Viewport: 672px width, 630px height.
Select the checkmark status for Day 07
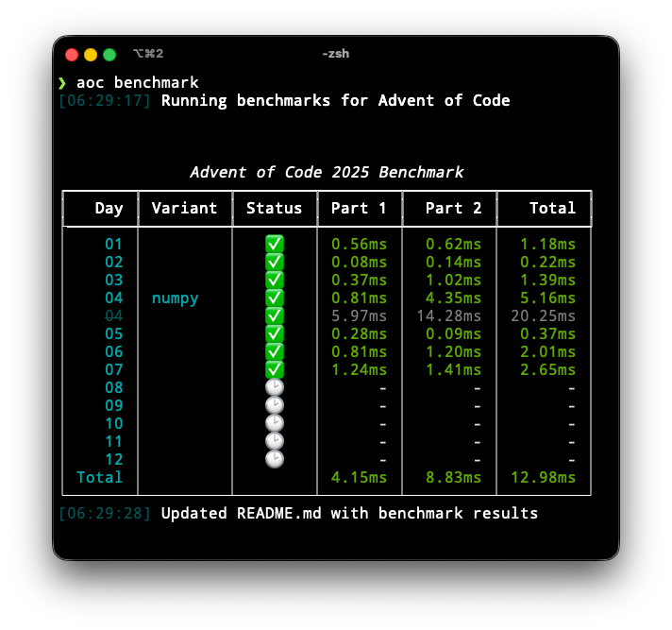pyautogui.click(x=275, y=369)
